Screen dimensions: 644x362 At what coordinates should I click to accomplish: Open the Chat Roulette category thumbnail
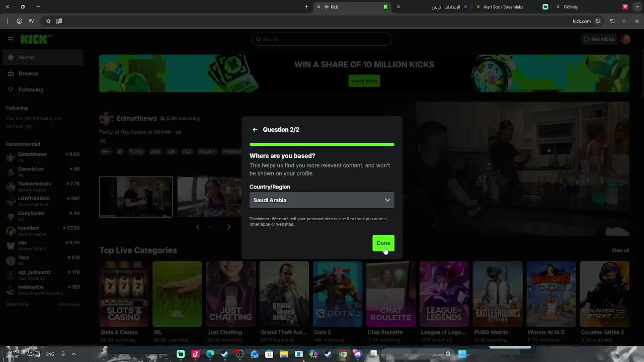(x=391, y=294)
